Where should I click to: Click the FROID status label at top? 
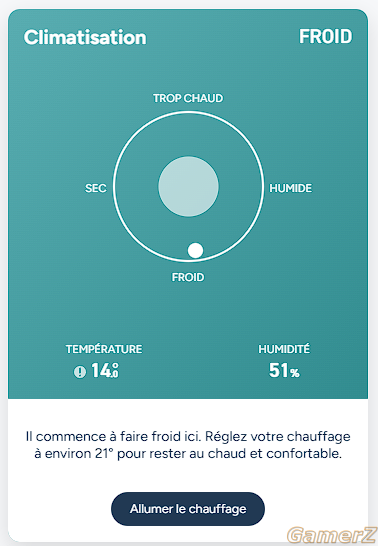[x=326, y=37]
